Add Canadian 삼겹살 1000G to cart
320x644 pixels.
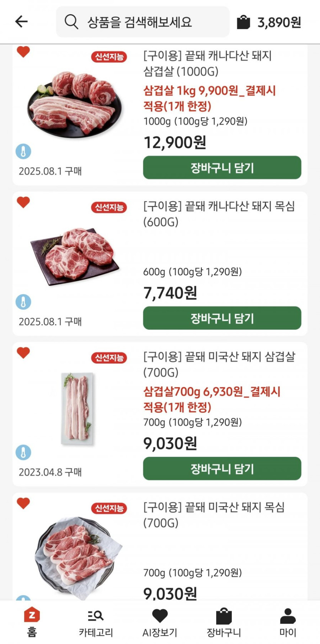222,167
